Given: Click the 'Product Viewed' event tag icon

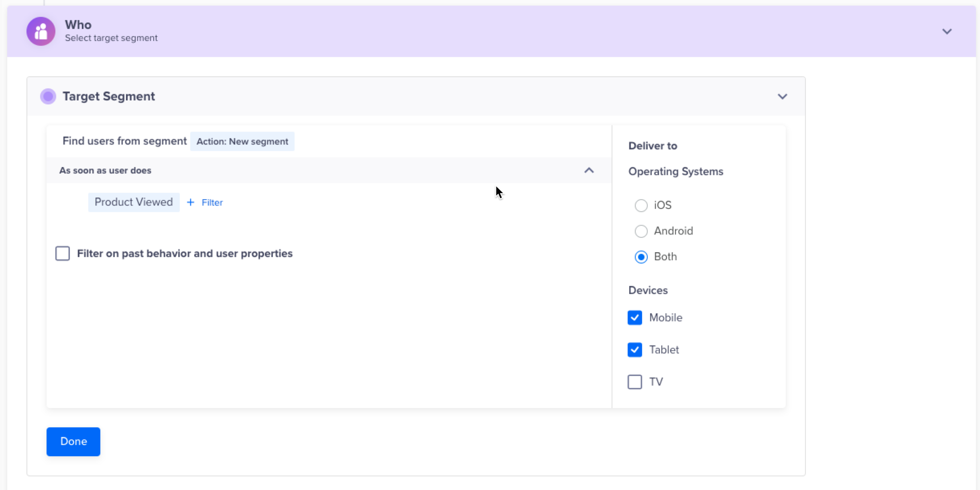Looking at the screenshot, I should click(x=133, y=202).
